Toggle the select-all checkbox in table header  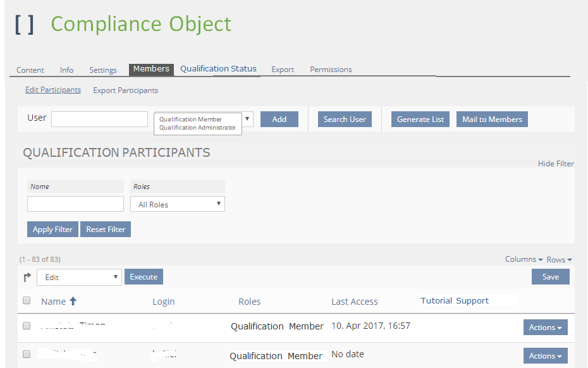tap(27, 301)
